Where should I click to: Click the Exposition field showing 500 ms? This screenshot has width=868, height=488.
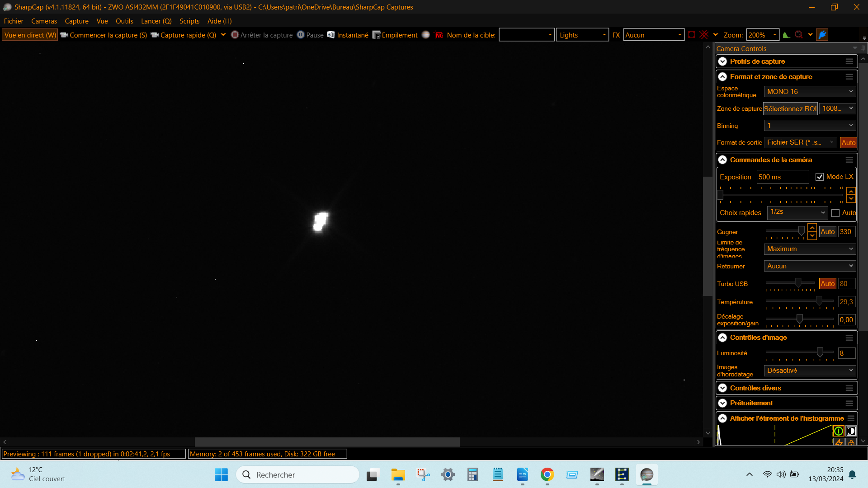[x=783, y=177]
